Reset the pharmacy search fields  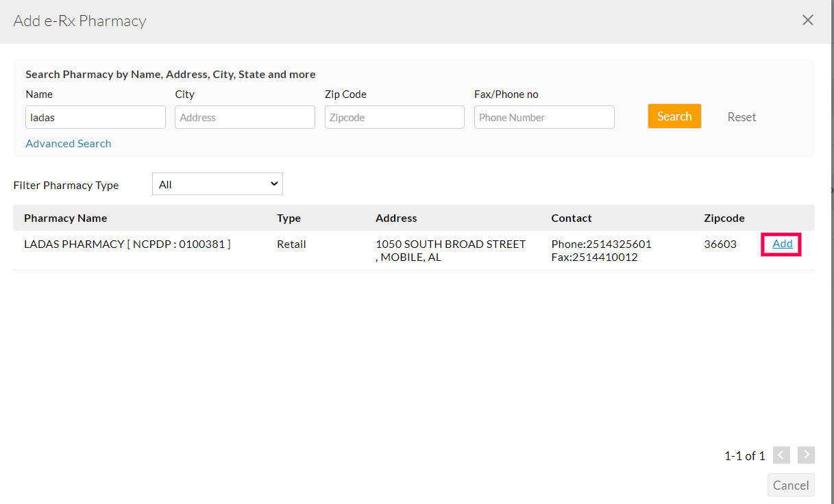point(741,117)
